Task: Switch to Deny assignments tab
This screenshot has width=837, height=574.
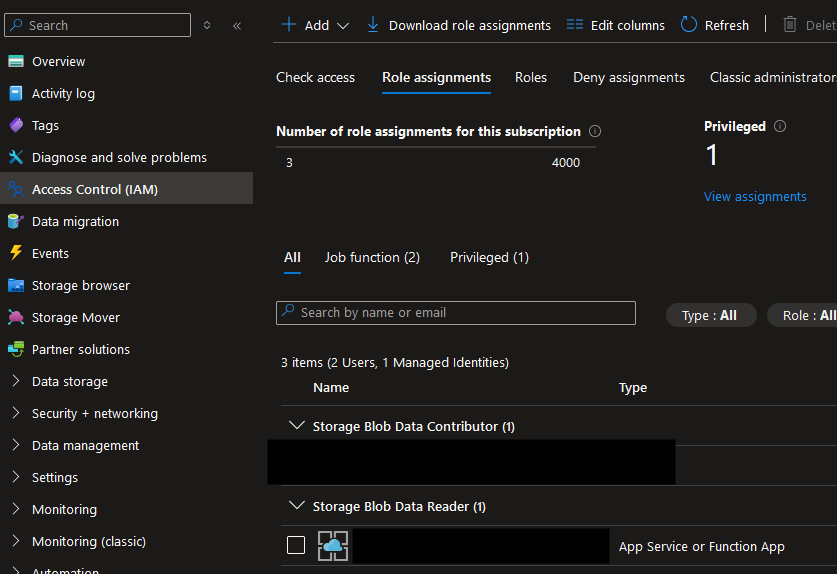Action: 629,77
